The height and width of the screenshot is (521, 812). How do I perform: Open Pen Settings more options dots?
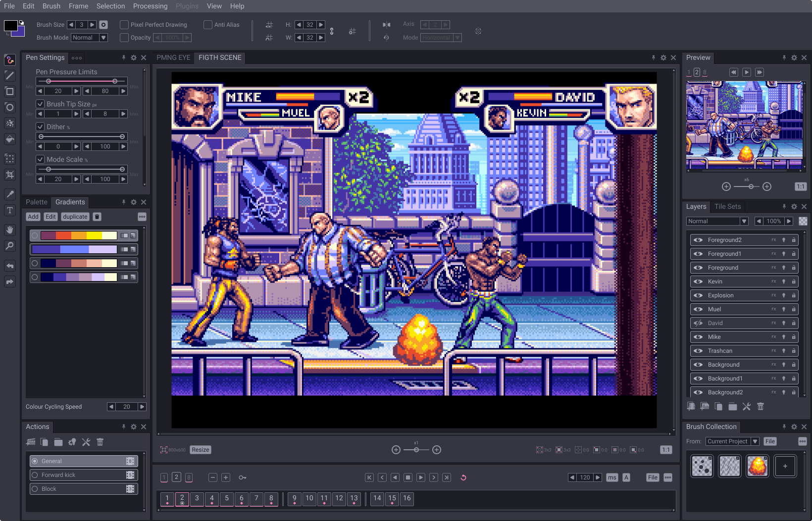(77, 58)
